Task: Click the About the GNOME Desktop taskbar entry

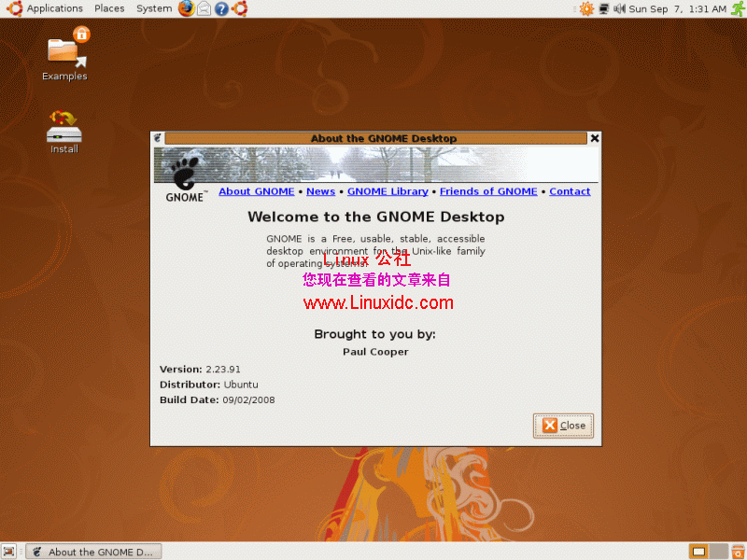Action: 93,551
